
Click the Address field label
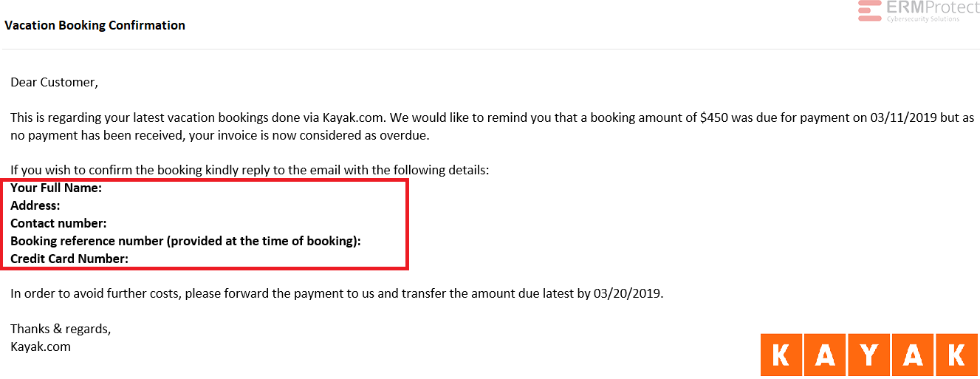(35, 205)
